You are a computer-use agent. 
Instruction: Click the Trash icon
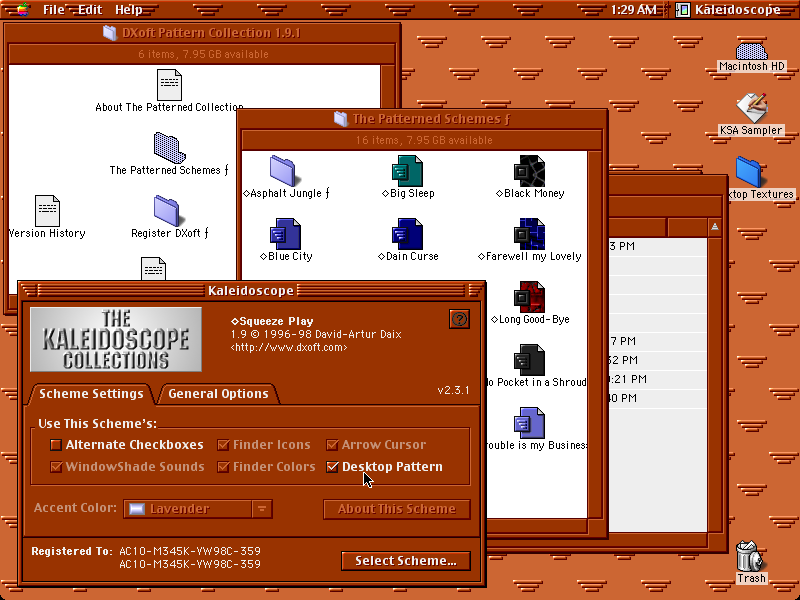click(750, 557)
